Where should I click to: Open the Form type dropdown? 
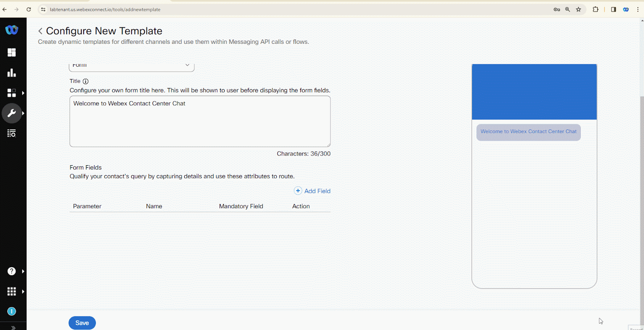tap(132, 67)
